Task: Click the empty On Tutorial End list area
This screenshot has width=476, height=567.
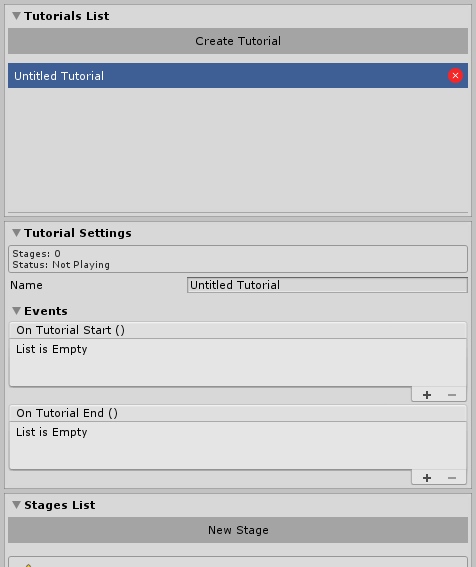Action: (x=238, y=446)
